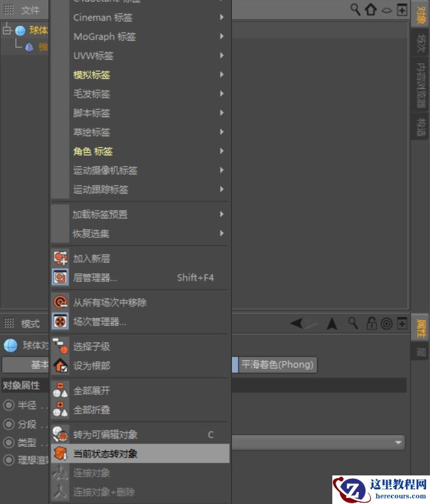Choose 加入新层 menu entry
The width and height of the screenshot is (430, 504).
[141, 258]
